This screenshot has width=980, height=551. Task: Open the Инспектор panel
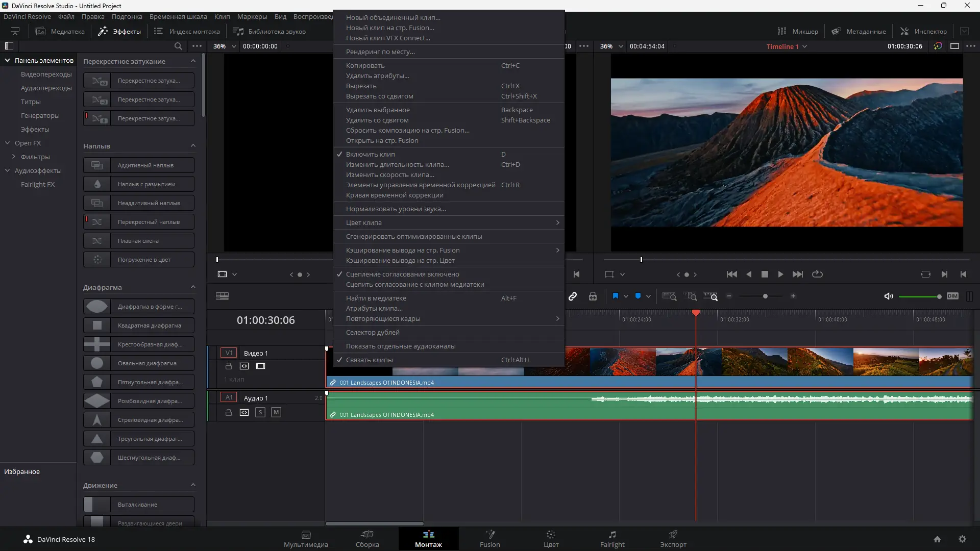923,31
